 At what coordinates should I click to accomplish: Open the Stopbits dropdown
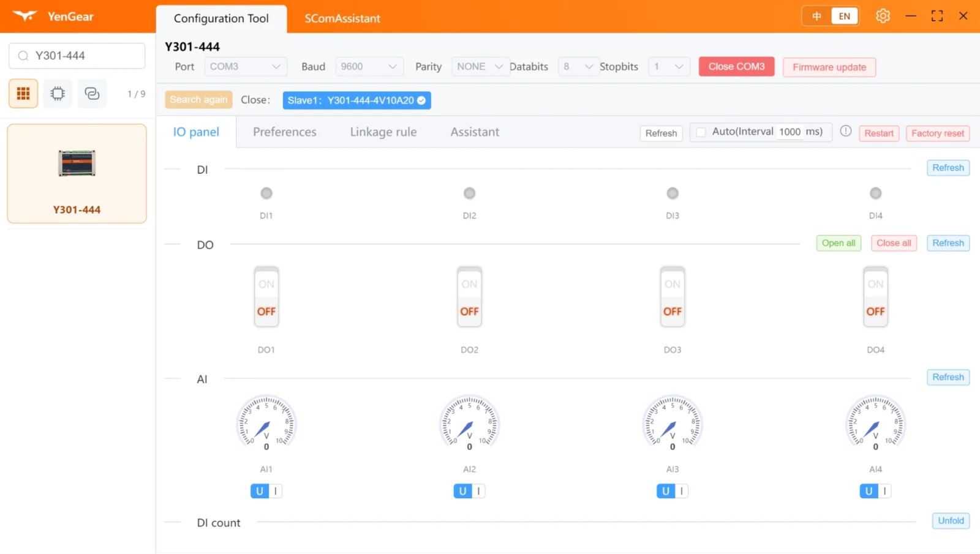tap(669, 67)
